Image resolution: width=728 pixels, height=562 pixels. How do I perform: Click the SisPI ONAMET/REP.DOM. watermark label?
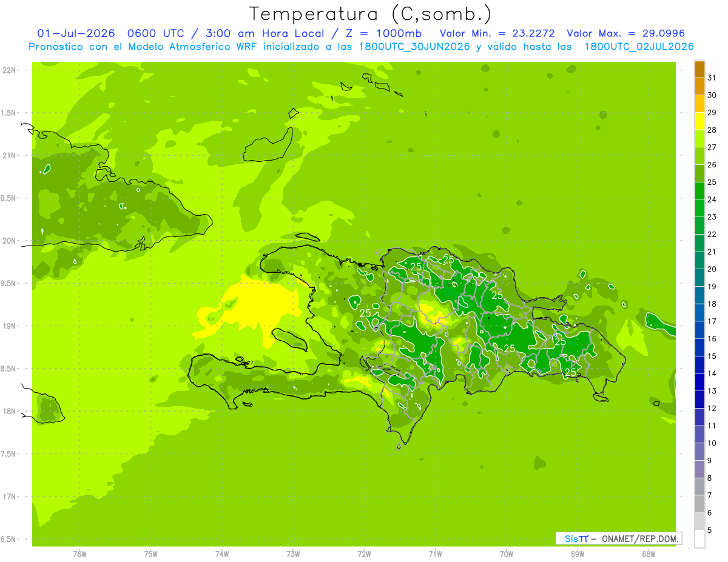click(618, 538)
